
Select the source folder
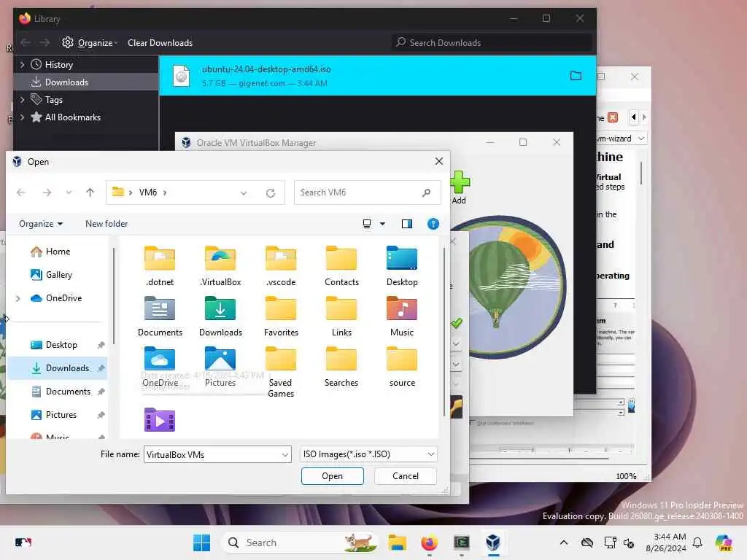click(x=402, y=367)
